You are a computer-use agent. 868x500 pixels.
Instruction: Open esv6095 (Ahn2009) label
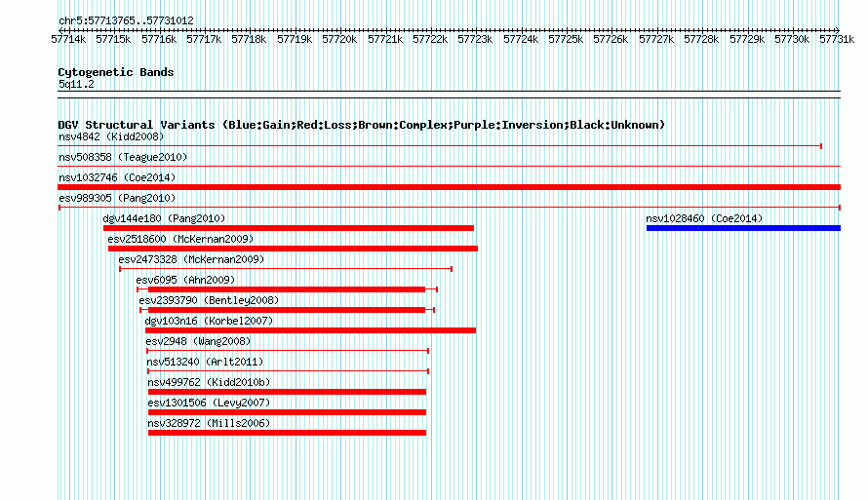[x=185, y=280]
